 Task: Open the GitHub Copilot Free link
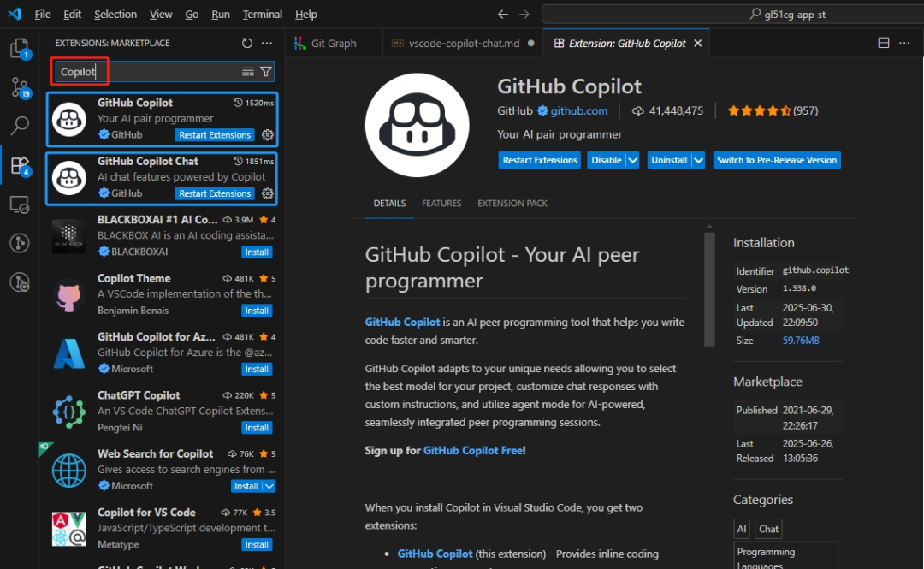472,450
